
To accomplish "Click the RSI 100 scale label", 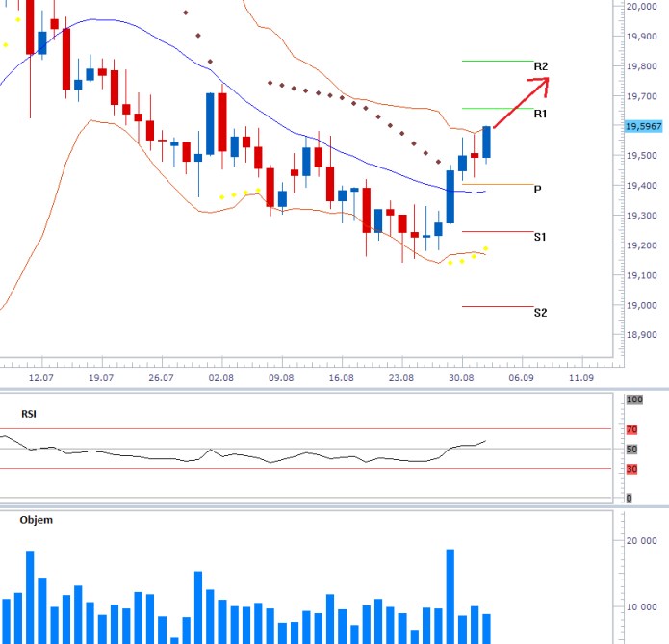I will pyautogui.click(x=634, y=399).
